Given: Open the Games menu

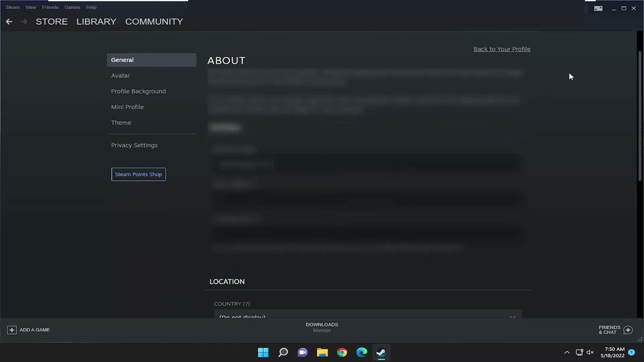Looking at the screenshot, I should pyautogui.click(x=72, y=7).
